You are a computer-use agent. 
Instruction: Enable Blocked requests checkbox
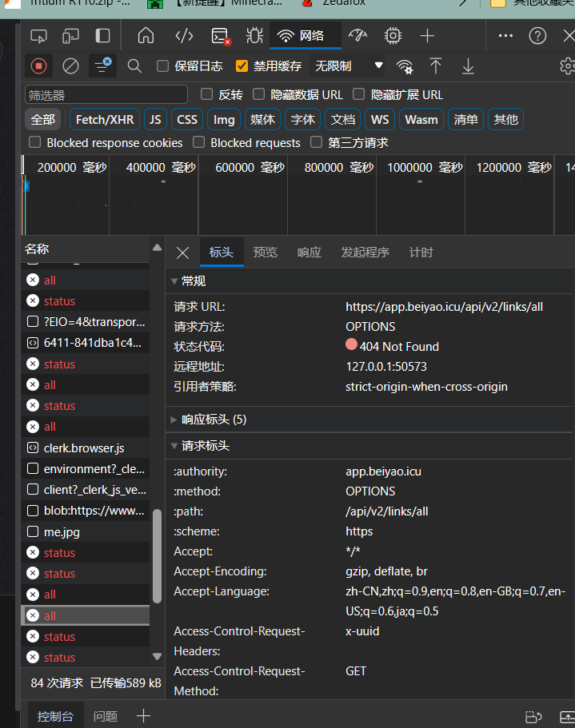(x=199, y=142)
